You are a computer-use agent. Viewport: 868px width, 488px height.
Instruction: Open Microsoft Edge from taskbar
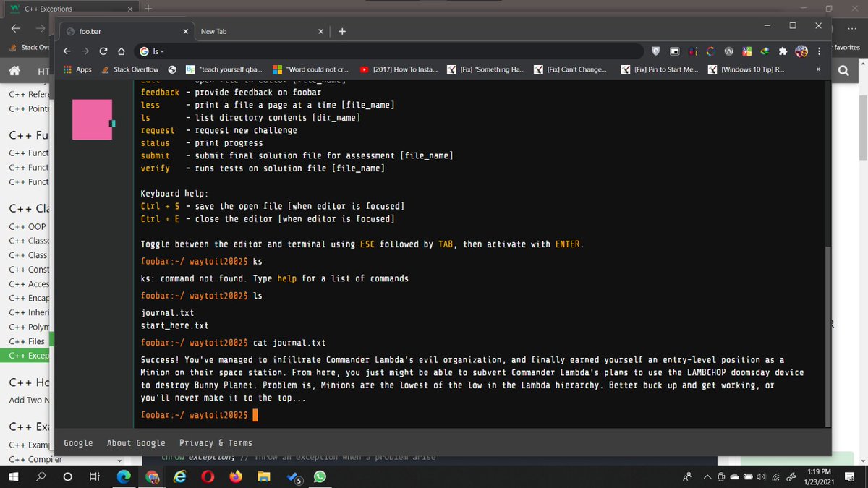tap(124, 477)
